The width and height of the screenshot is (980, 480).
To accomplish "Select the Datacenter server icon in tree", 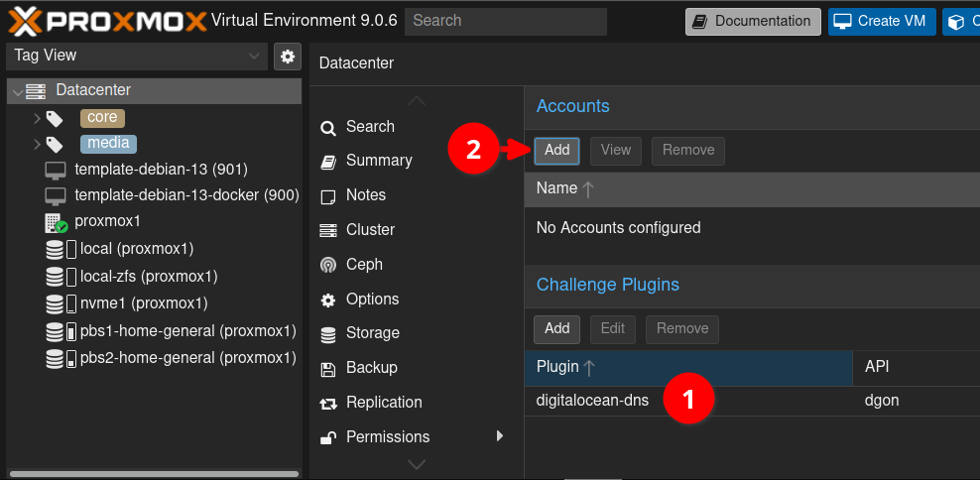I will pyautogui.click(x=37, y=92).
